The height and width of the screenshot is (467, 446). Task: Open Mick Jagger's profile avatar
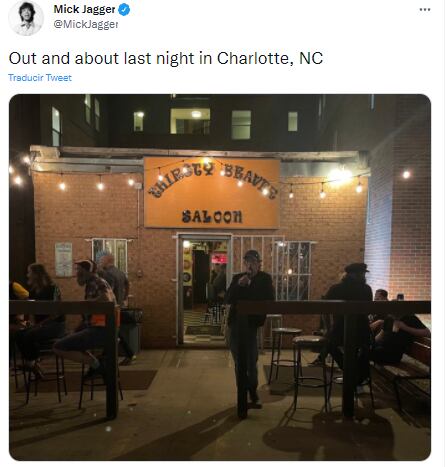pos(26,18)
